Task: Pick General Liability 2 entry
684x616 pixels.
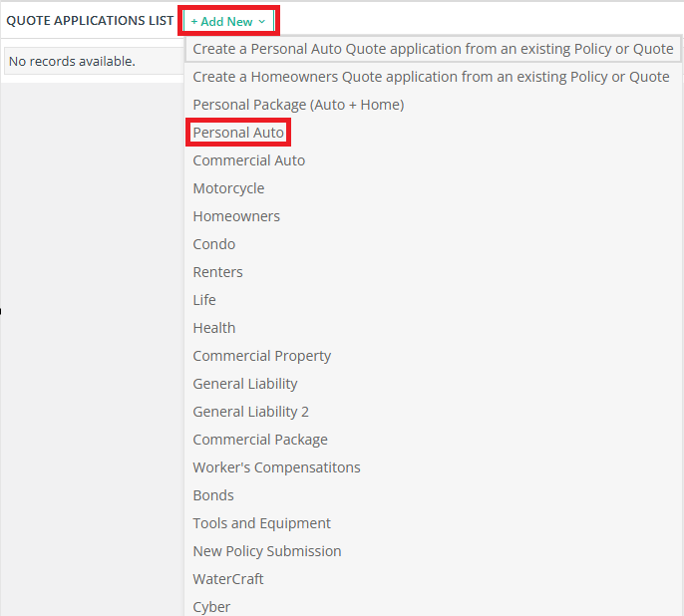Action: pyautogui.click(x=251, y=412)
